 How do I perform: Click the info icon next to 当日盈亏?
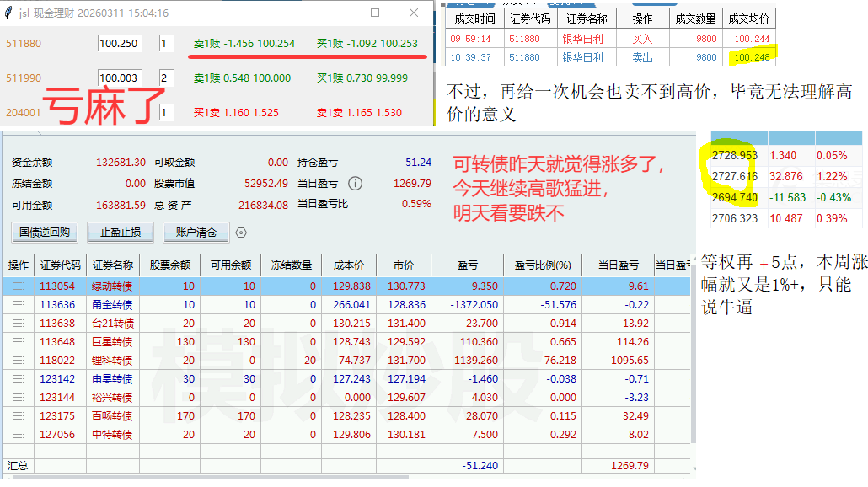pyautogui.click(x=356, y=184)
